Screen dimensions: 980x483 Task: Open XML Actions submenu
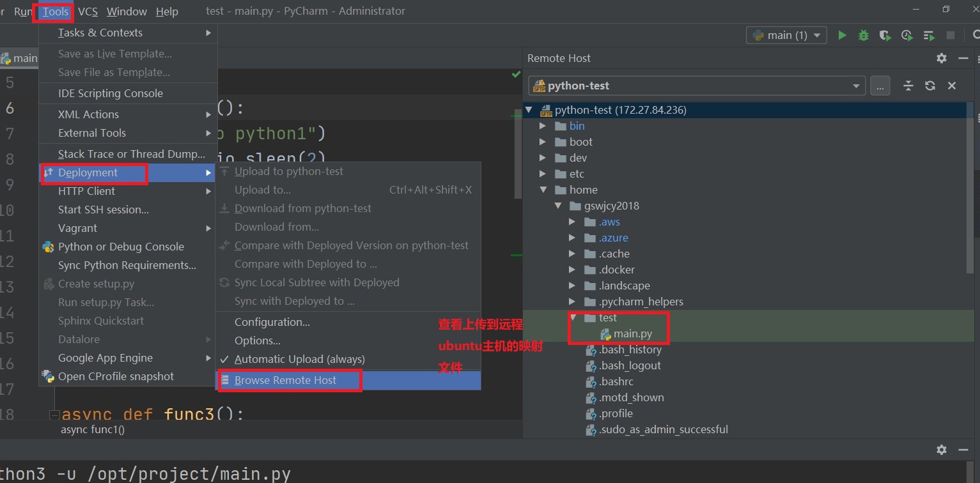click(x=128, y=114)
